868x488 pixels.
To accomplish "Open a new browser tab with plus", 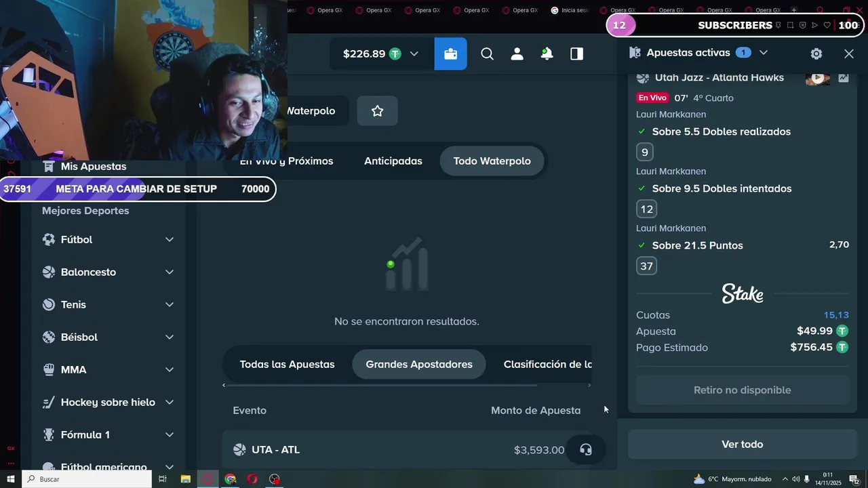I will click(794, 10).
